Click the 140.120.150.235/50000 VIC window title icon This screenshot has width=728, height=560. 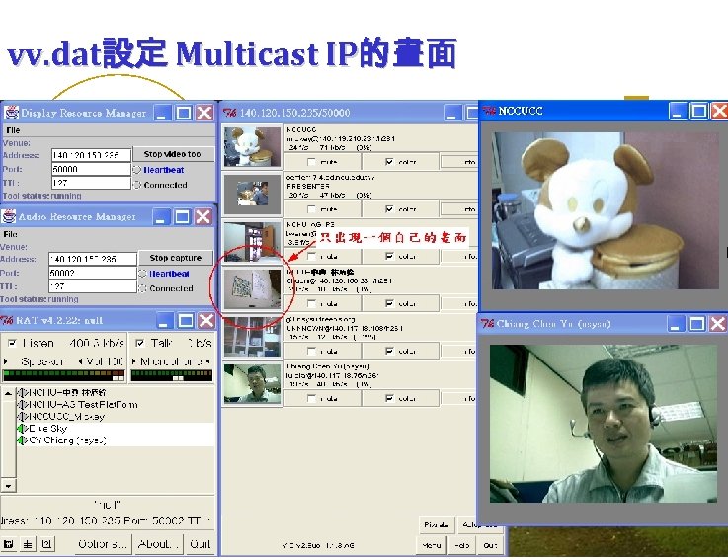pos(229,113)
